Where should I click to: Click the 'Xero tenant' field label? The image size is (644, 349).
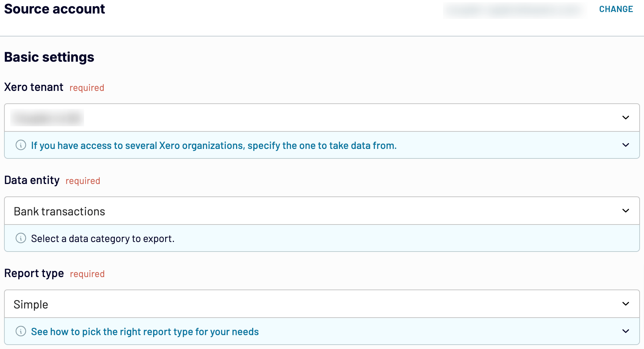[x=34, y=87]
